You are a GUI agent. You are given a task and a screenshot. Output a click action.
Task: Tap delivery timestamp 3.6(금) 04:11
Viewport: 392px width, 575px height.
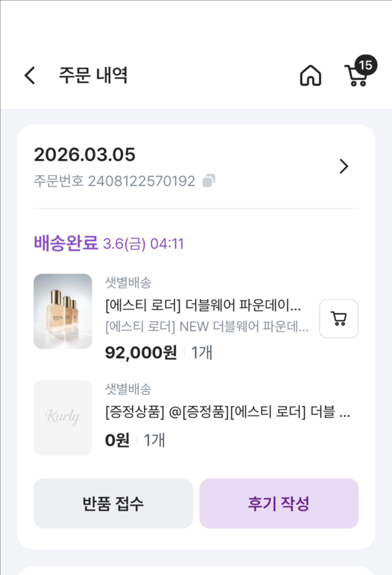(143, 243)
